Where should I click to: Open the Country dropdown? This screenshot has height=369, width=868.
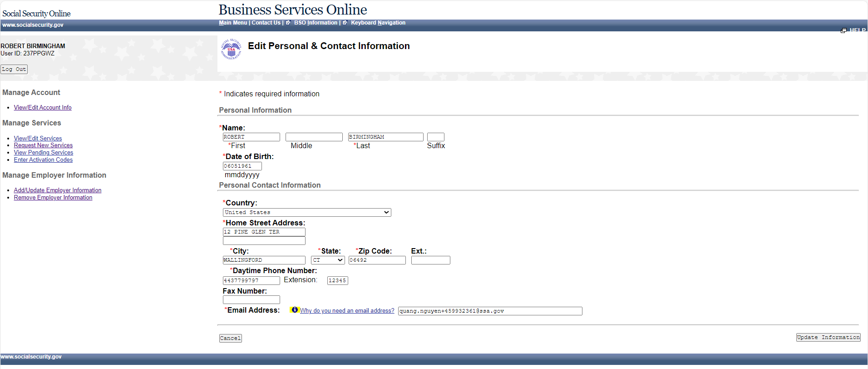[x=307, y=212]
